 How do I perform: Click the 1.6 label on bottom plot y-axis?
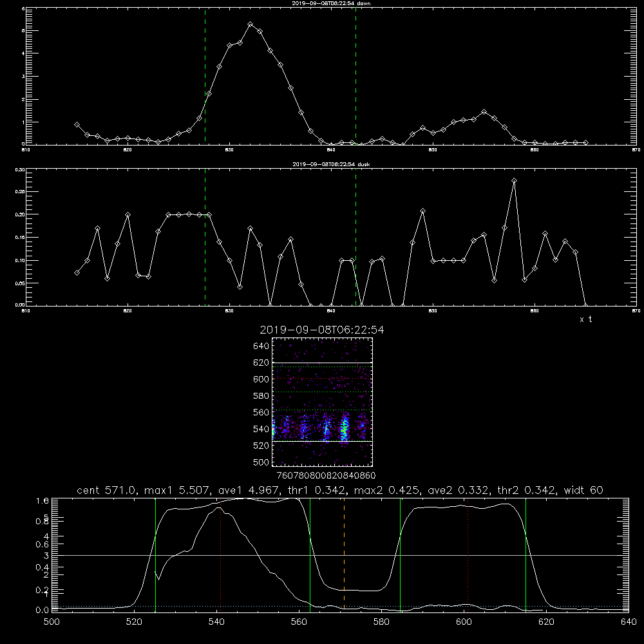click(43, 501)
